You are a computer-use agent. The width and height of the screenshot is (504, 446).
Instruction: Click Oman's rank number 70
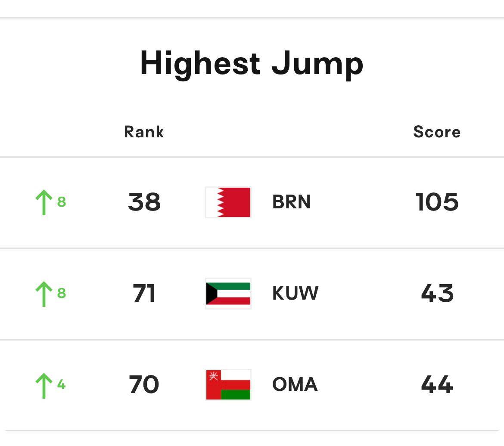[144, 385]
